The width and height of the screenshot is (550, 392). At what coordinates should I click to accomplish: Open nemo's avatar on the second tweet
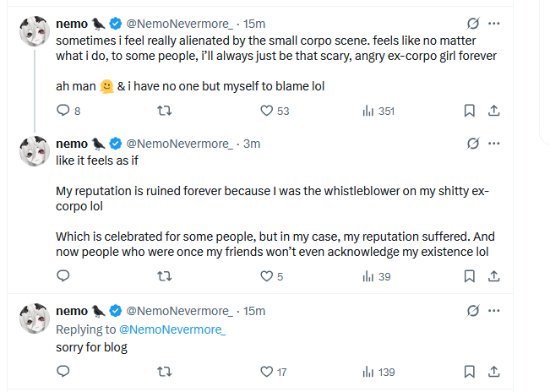coord(33,151)
